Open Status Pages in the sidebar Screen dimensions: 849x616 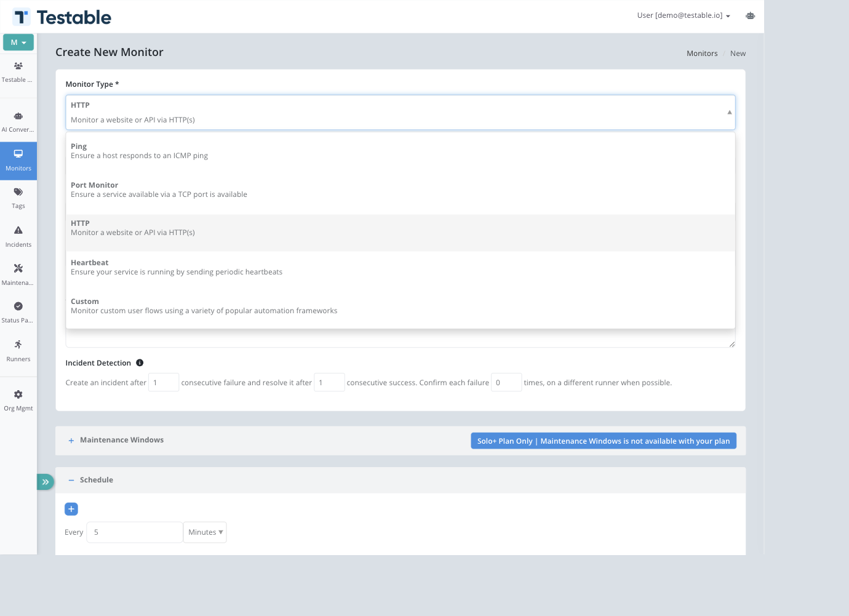pyautogui.click(x=18, y=313)
